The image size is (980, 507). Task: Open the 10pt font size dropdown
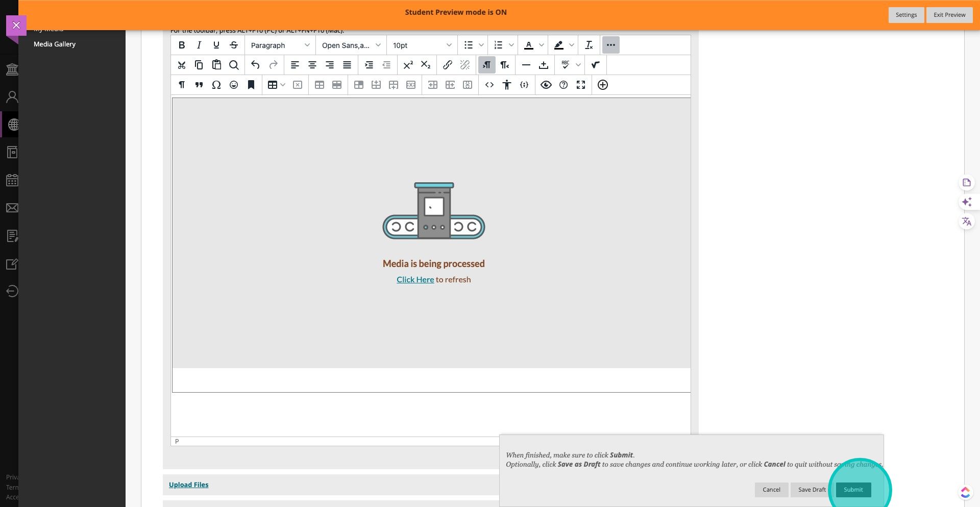click(x=422, y=45)
